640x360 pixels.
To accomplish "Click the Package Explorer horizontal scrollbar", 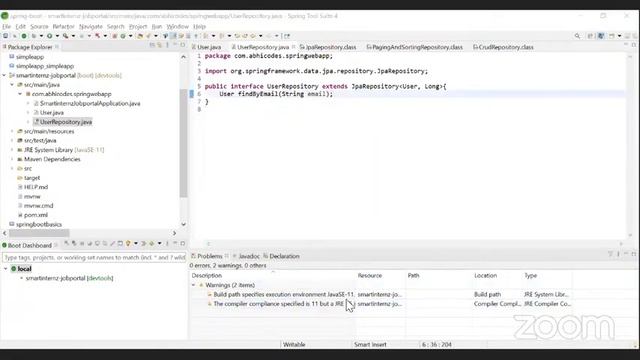I will [x=39, y=233].
